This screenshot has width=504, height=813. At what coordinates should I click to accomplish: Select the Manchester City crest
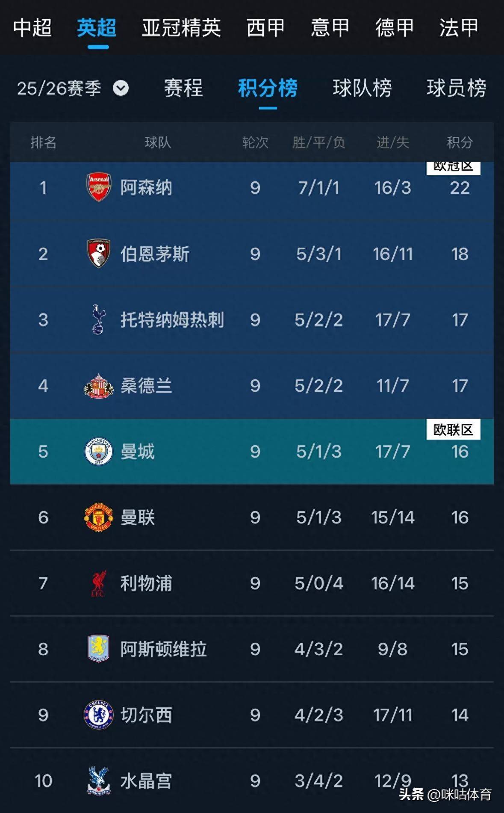pos(99,452)
